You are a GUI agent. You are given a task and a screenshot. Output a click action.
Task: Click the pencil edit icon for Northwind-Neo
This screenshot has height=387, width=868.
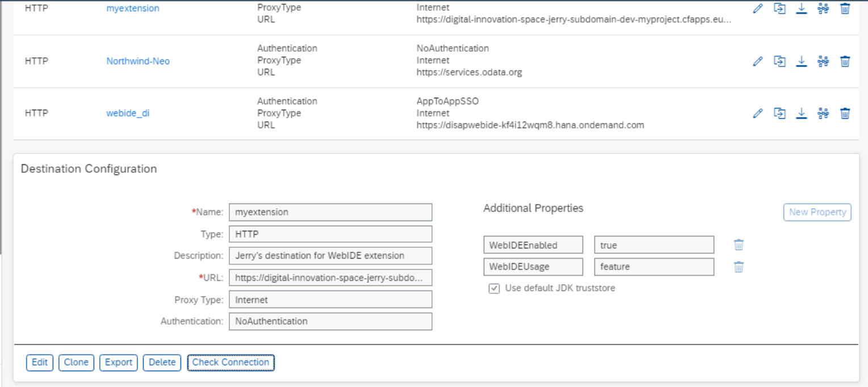click(757, 61)
